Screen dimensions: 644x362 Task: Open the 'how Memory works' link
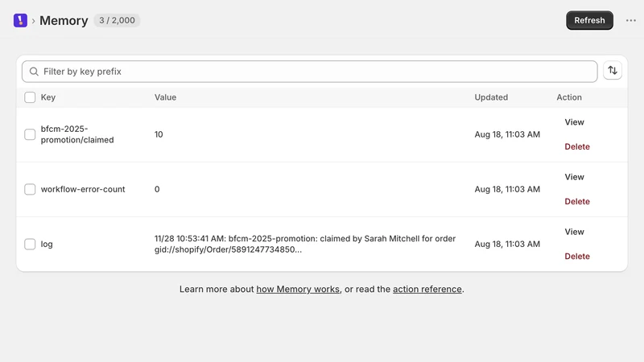tap(298, 289)
